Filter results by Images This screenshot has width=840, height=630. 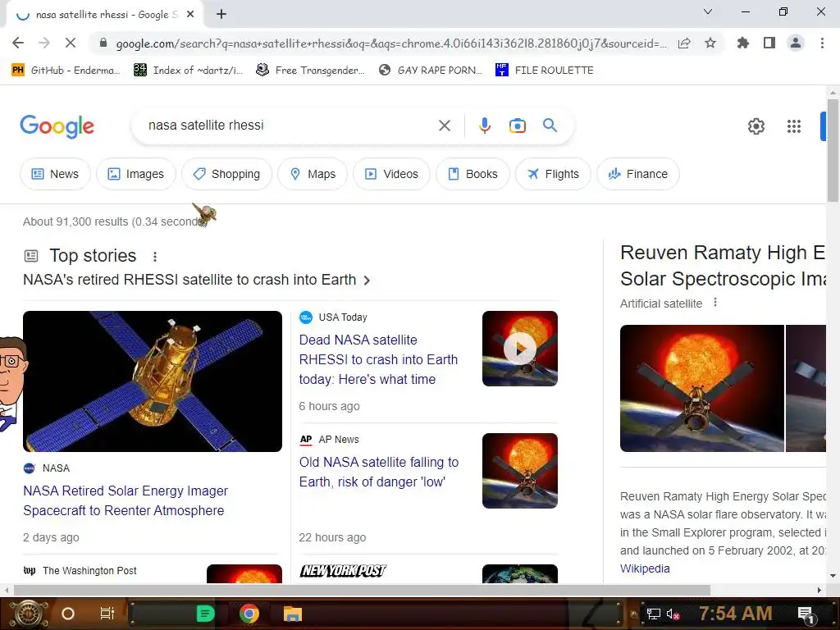coord(136,174)
